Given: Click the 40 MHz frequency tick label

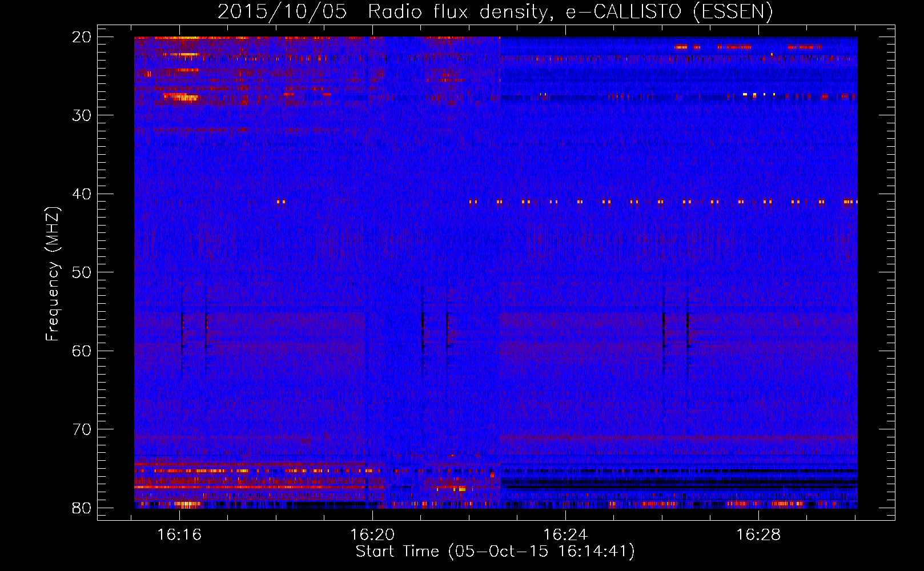Looking at the screenshot, I should tap(82, 194).
